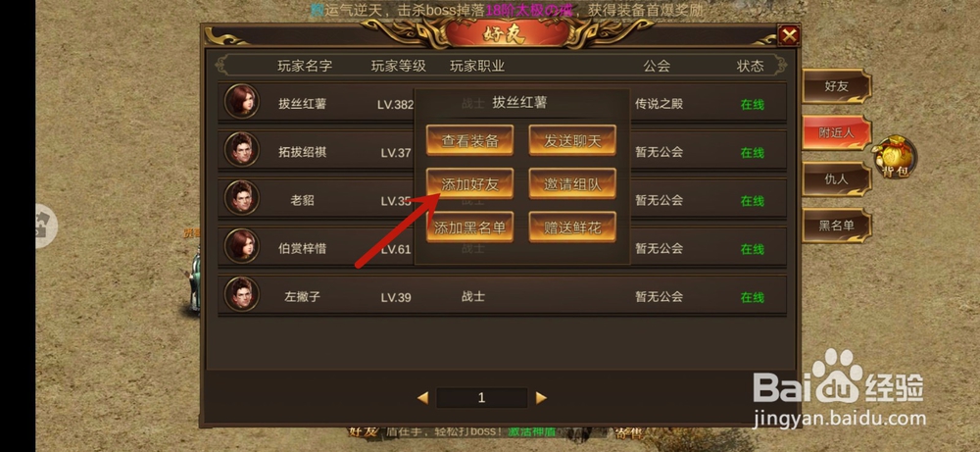The image size is (980, 452).
Task: Click the 赠送鲜花 button
Action: tap(572, 227)
